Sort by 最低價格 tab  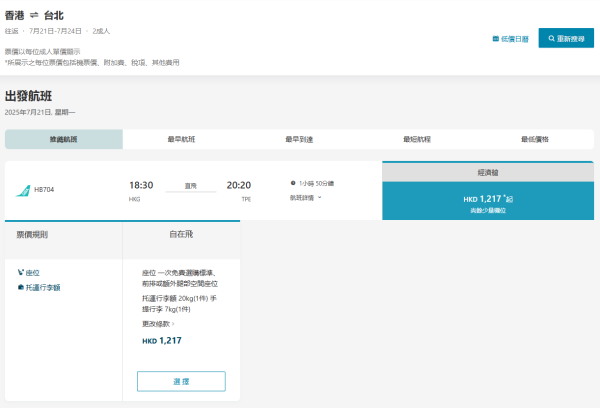[x=535, y=139]
